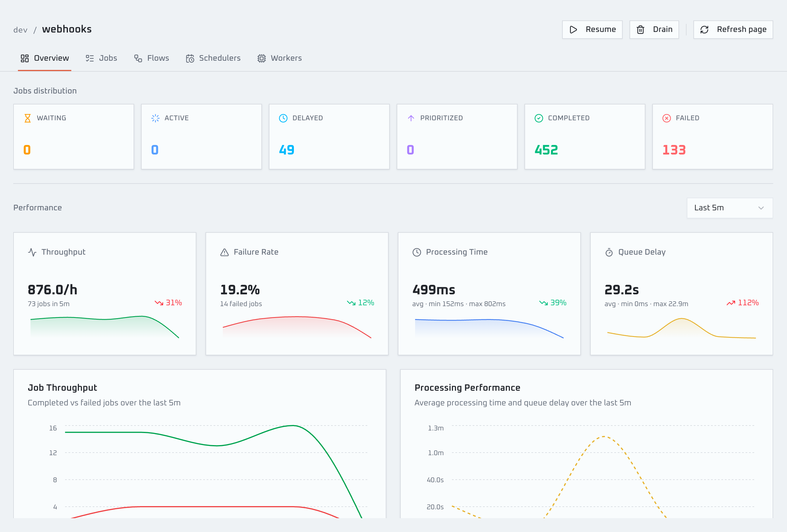Click the Processing Time downward trend icon
This screenshot has width=787, height=532.
[x=543, y=303]
